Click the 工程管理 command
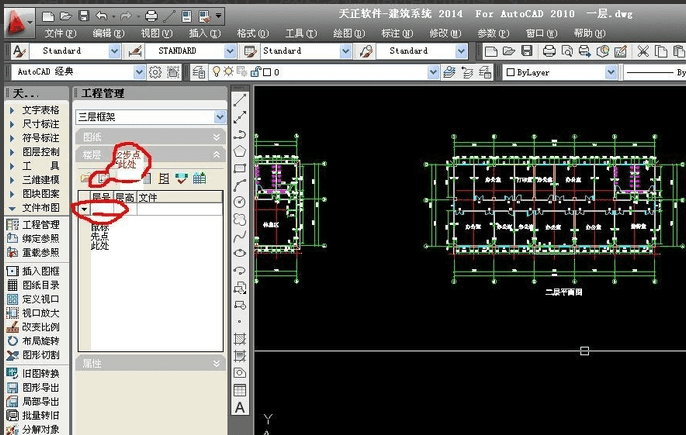 point(34,225)
